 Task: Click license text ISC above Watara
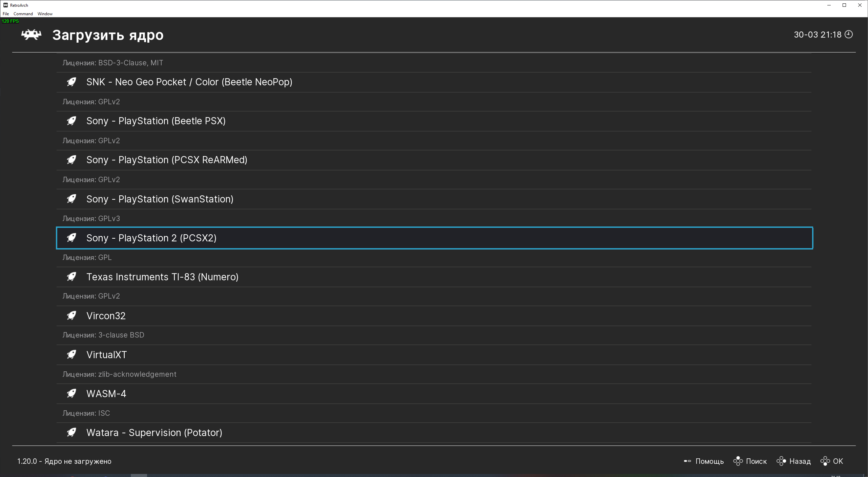104,413
